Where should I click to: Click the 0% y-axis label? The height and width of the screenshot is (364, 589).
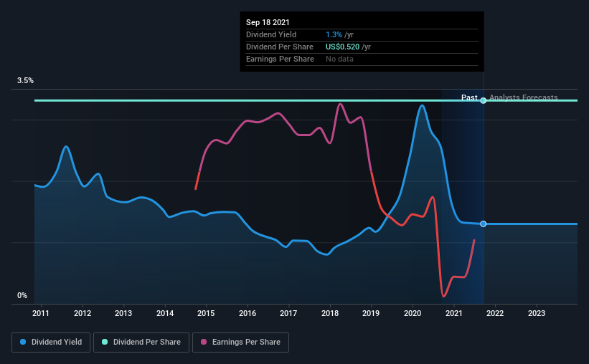coord(22,295)
